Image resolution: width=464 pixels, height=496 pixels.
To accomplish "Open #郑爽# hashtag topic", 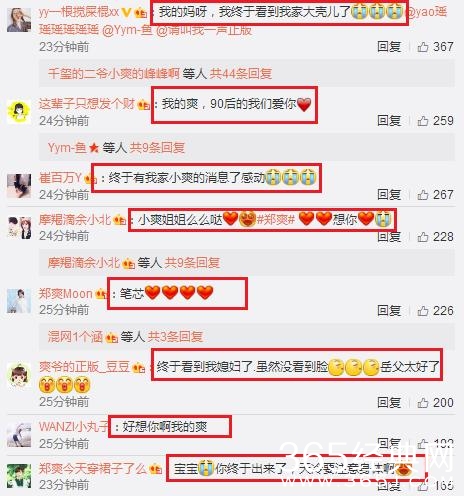I will point(276,220).
